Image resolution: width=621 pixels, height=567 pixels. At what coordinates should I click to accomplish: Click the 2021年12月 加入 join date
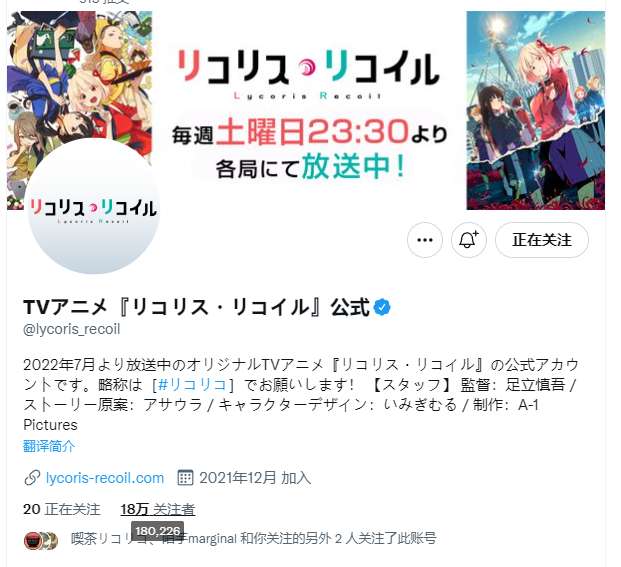pyautogui.click(x=255, y=478)
